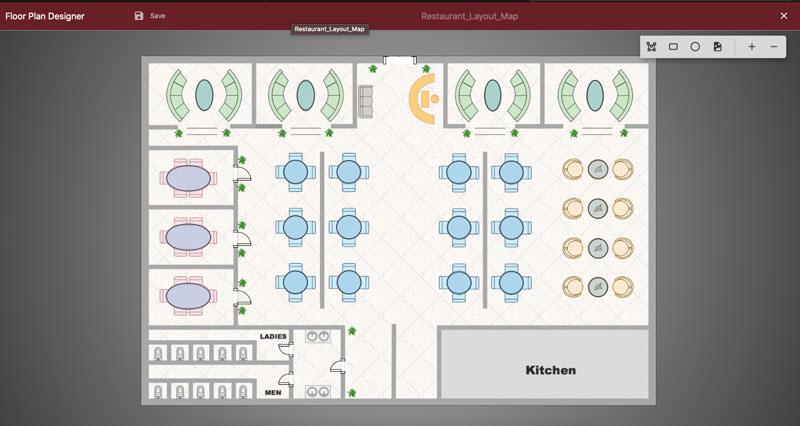Viewport: 800px width, 426px height.
Task: Click the Save floppy disk icon
Action: (x=139, y=16)
